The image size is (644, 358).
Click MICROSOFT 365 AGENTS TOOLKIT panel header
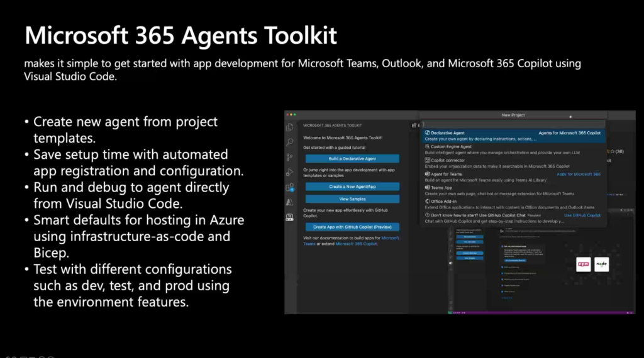(x=332, y=126)
